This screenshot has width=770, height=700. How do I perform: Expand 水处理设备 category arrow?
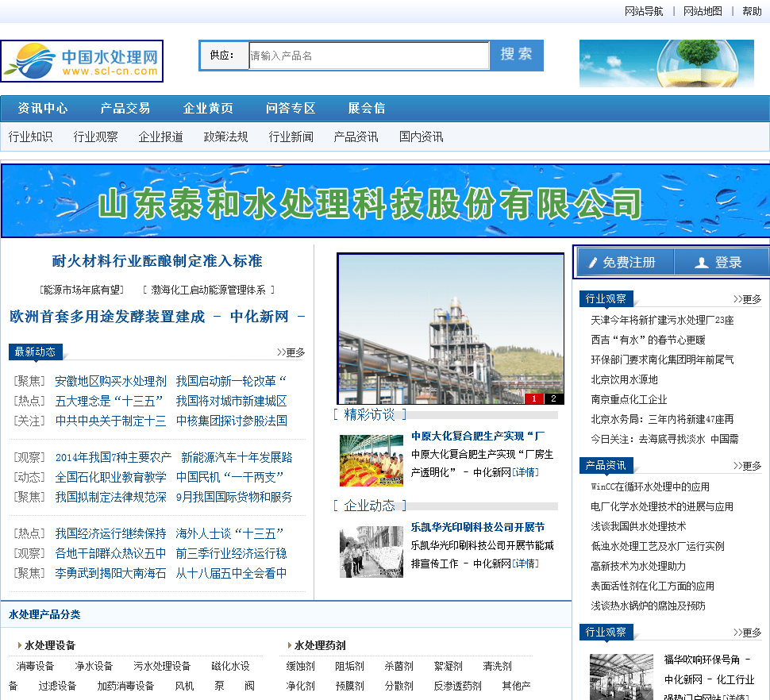pos(20,645)
